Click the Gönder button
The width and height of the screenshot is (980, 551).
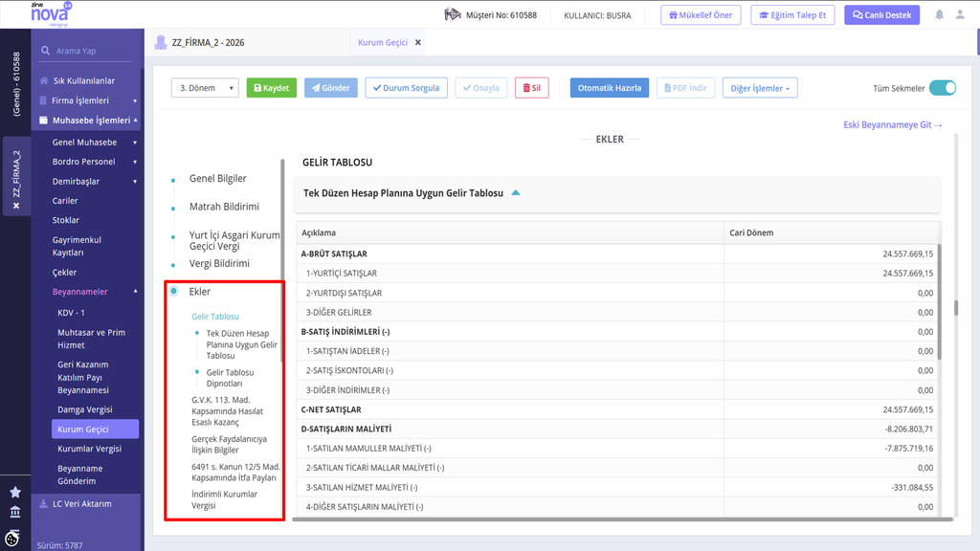pos(330,88)
